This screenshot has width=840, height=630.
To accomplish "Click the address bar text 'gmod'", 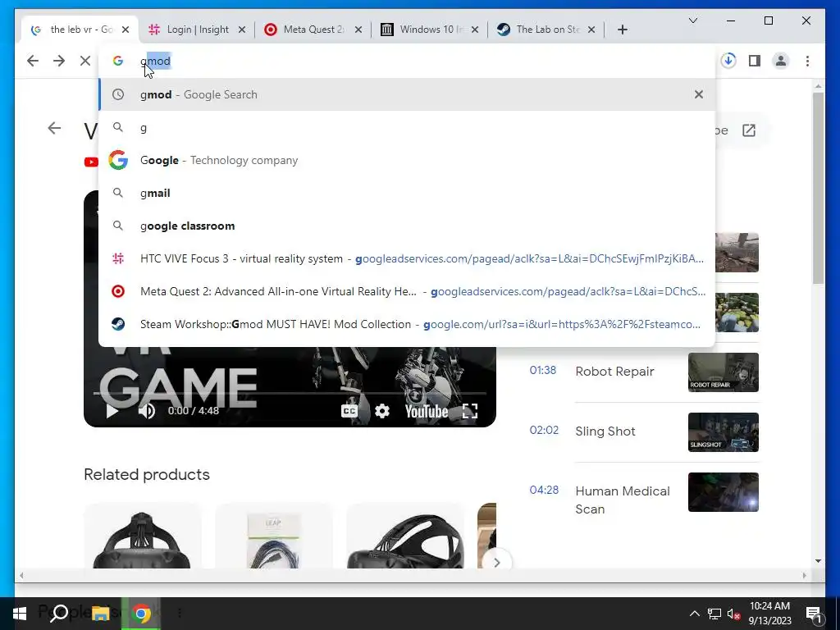I will [x=155, y=61].
